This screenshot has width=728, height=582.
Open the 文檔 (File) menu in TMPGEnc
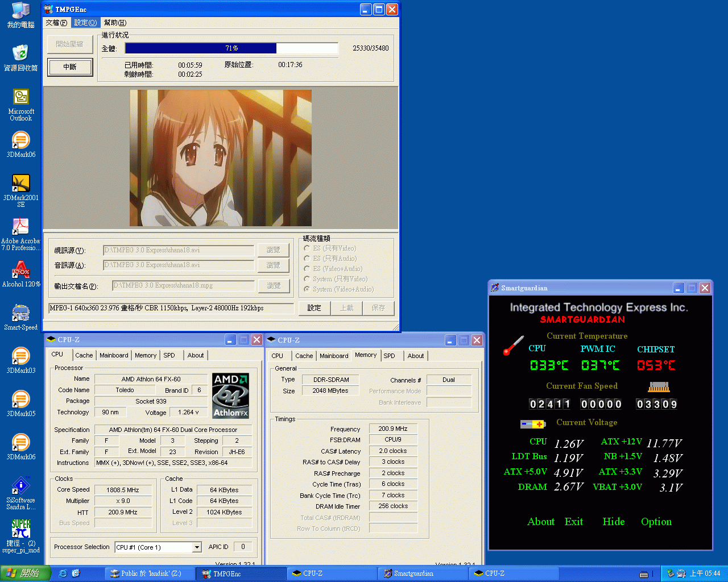coord(56,23)
